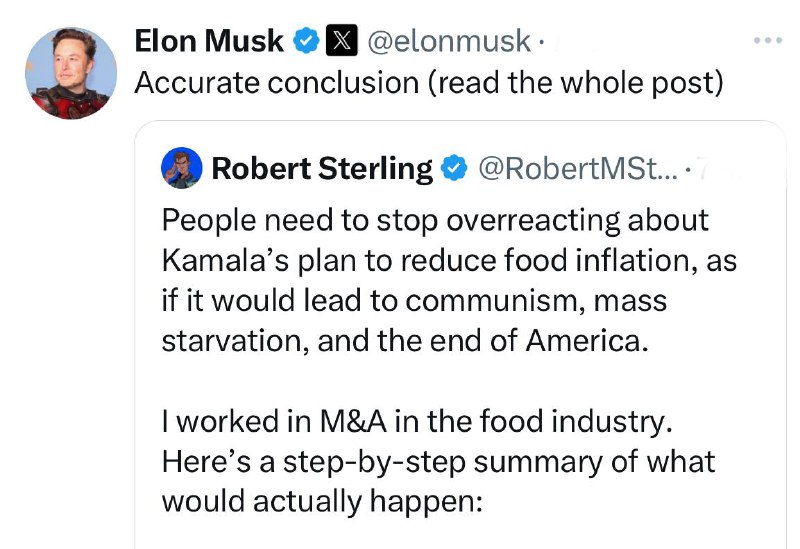800x549 pixels.
Task: Click the line mentioning Kamala's plan
Action: 449,261
